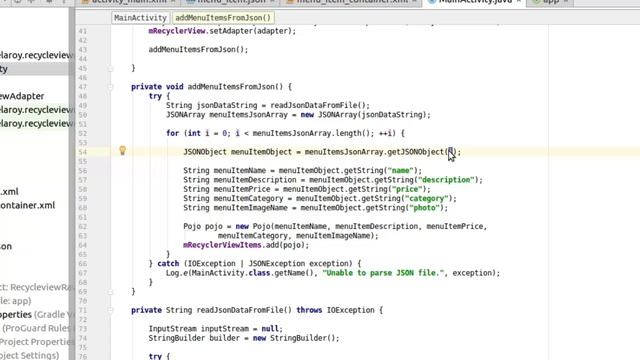This screenshot has height=360, width=640.
Task: Select the MainActivity breadcrumb
Action: pyautogui.click(x=140, y=18)
